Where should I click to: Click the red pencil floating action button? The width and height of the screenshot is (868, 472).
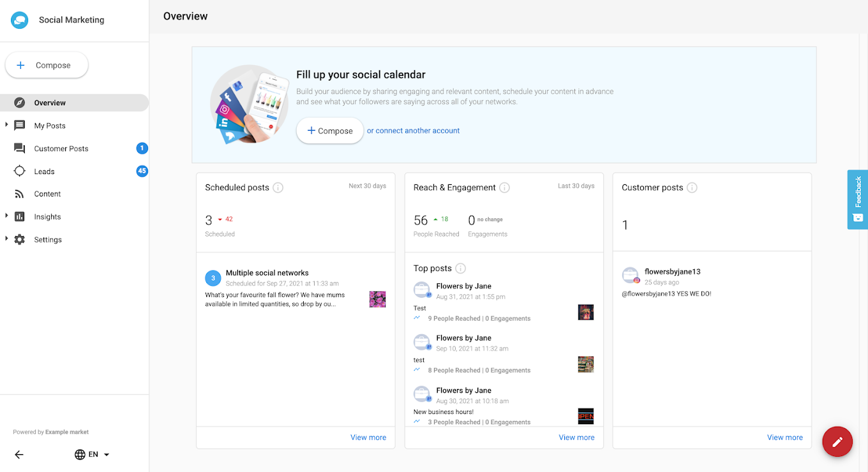tap(837, 441)
